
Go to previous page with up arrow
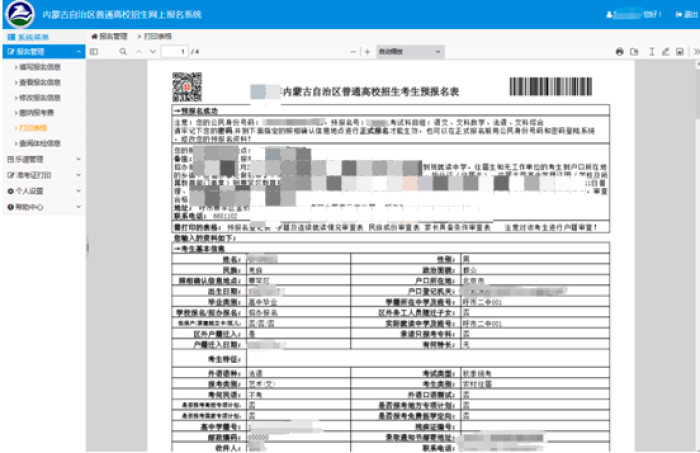pos(139,50)
